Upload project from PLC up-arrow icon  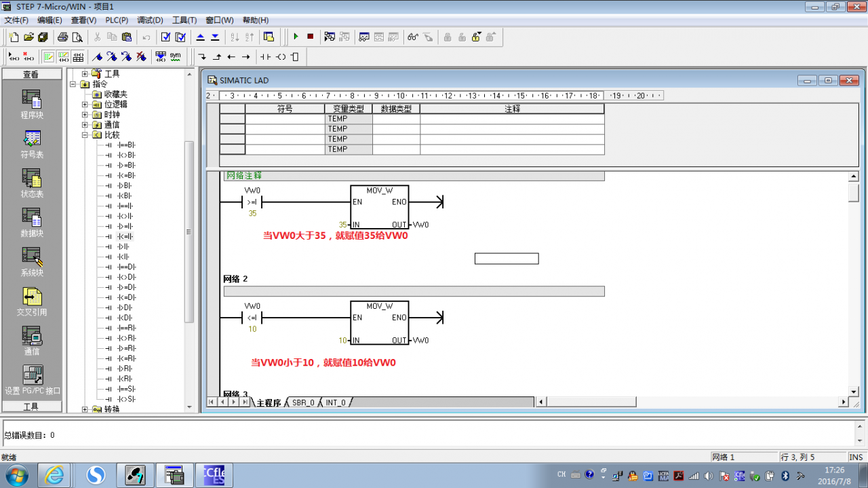click(201, 37)
